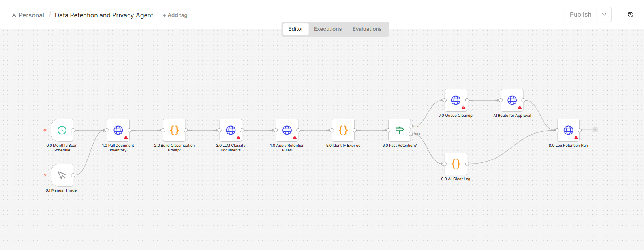Click the workflow name Data Retention and Privacy Agent

click(104, 15)
